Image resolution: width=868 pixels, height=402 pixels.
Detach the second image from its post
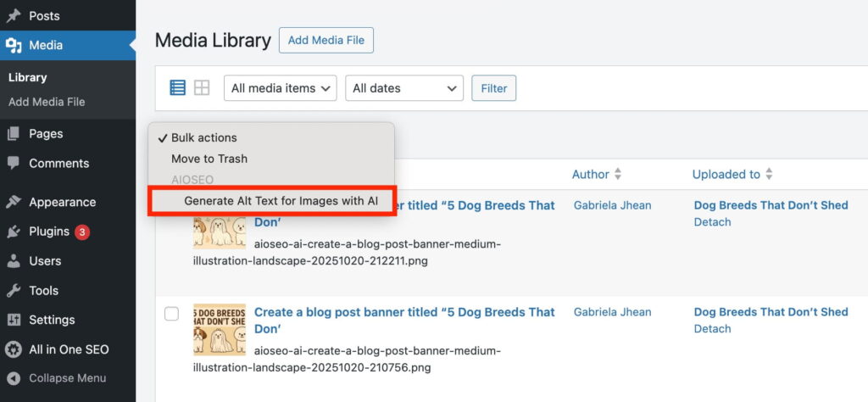point(712,329)
